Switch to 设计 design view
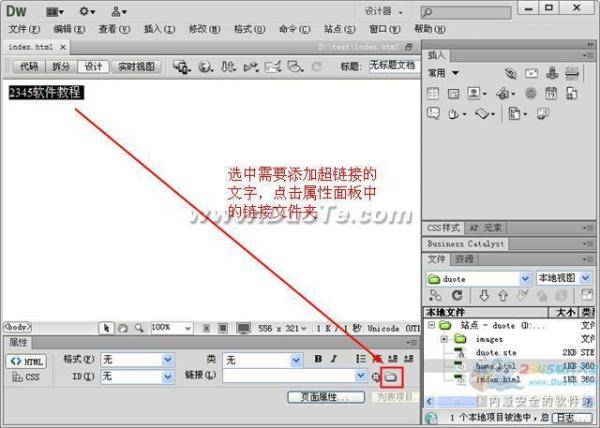 [93, 67]
